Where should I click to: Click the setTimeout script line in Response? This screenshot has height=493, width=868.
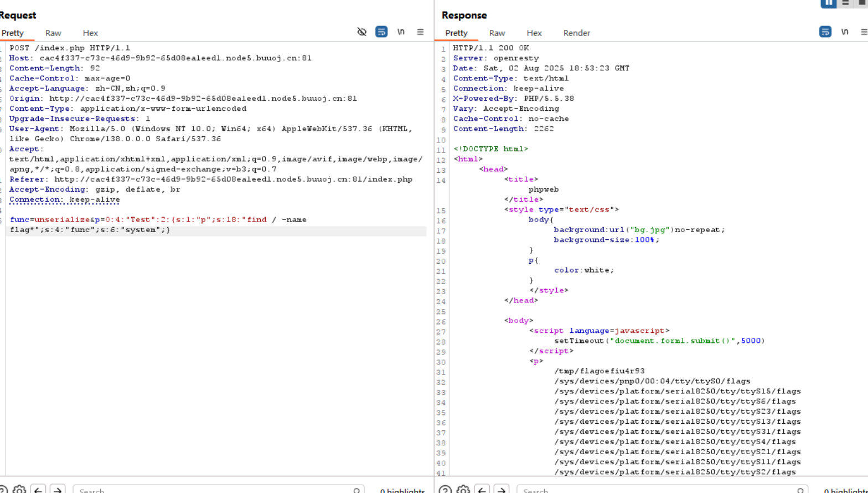pos(659,341)
